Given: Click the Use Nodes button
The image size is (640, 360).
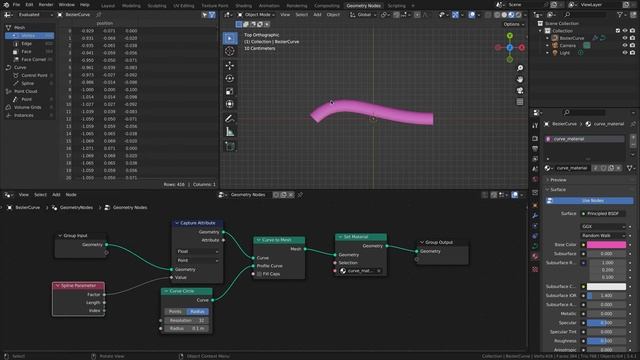Looking at the screenshot, I should coord(589,201).
